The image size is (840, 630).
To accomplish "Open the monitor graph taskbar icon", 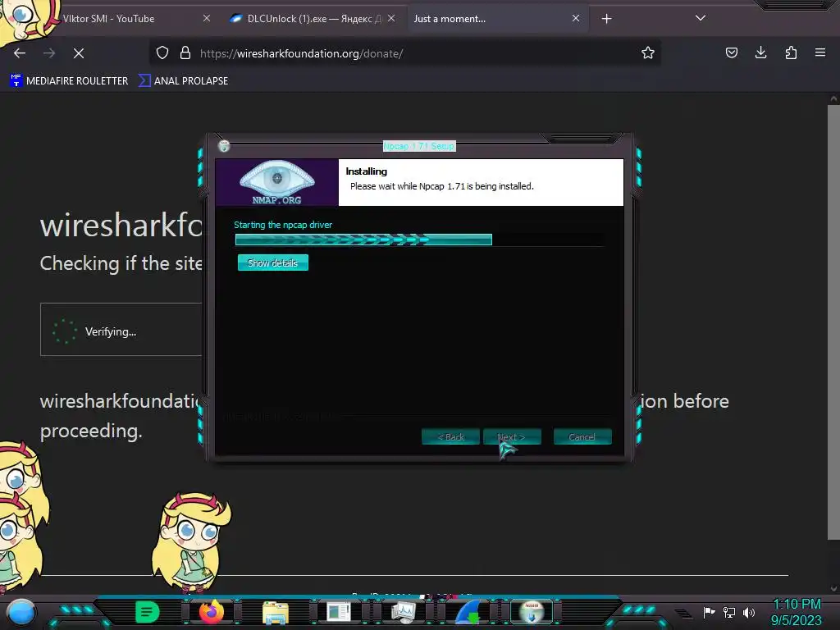I will pos(403,612).
